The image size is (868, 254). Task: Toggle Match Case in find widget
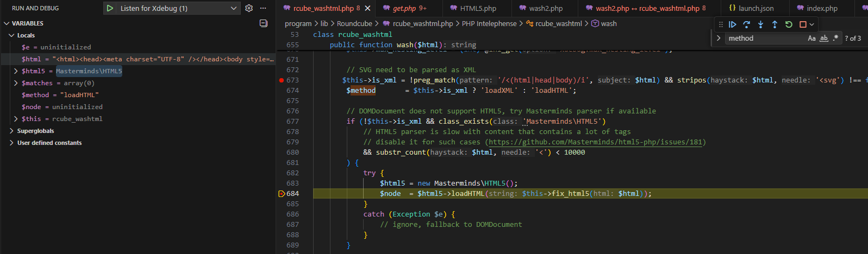[x=811, y=38]
